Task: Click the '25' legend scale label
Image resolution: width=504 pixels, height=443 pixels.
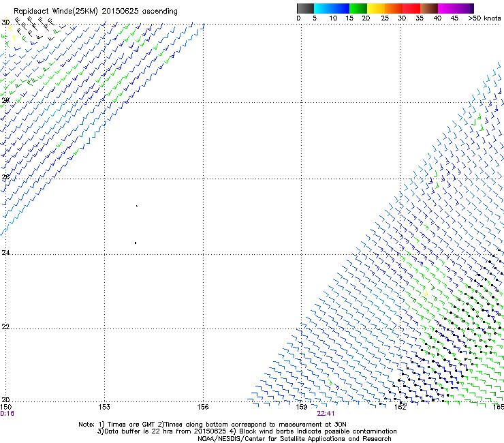Action: tap(385, 18)
